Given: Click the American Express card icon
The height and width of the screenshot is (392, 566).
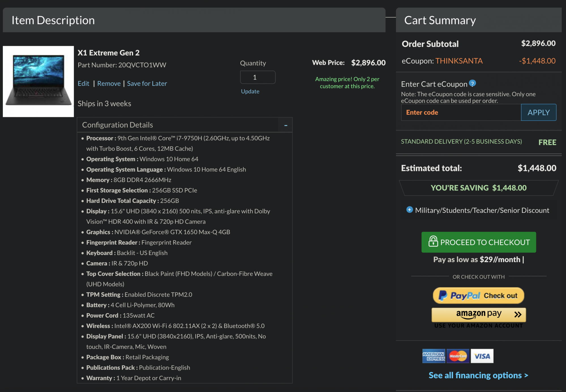Looking at the screenshot, I should pos(433,356).
